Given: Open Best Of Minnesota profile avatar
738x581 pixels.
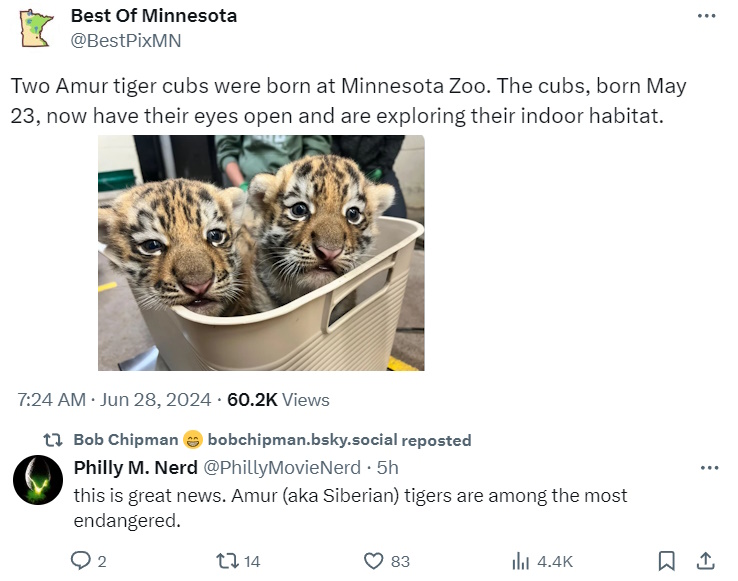Looking at the screenshot, I should (x=38, y=28).
